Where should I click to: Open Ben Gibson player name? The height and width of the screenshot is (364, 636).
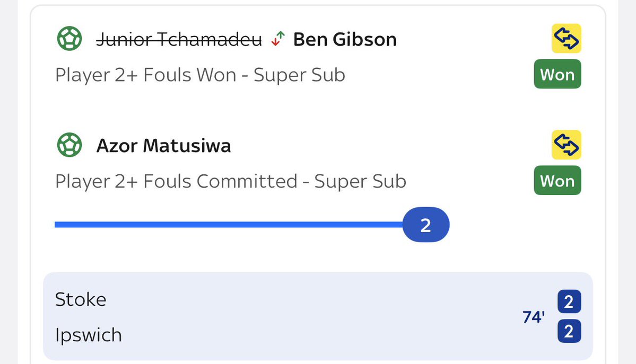coord(345,39)
